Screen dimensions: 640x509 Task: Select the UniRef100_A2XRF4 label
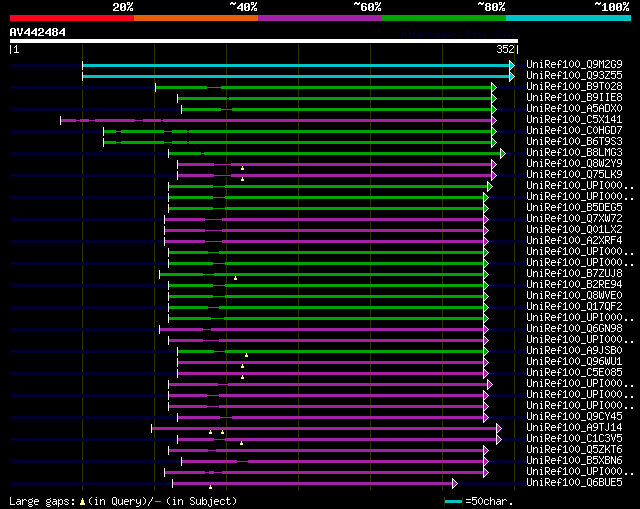(574, 240)
